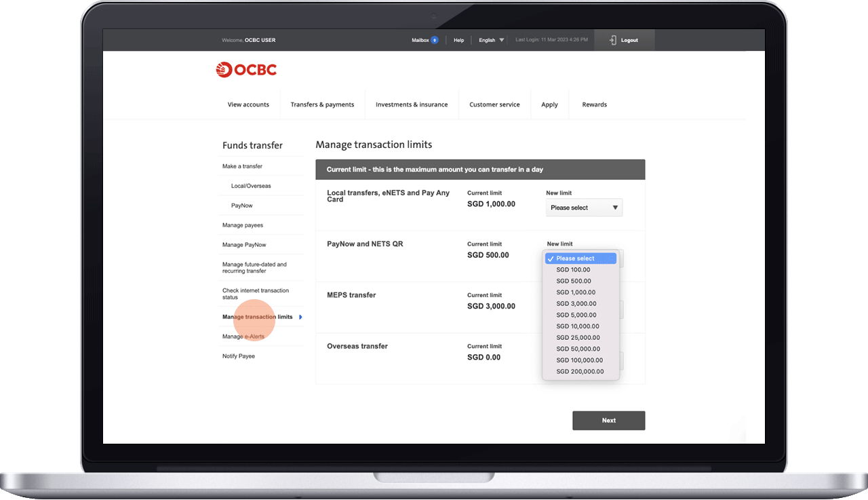
Task: Select the Please select option in the list
Action: coord(580,258)
